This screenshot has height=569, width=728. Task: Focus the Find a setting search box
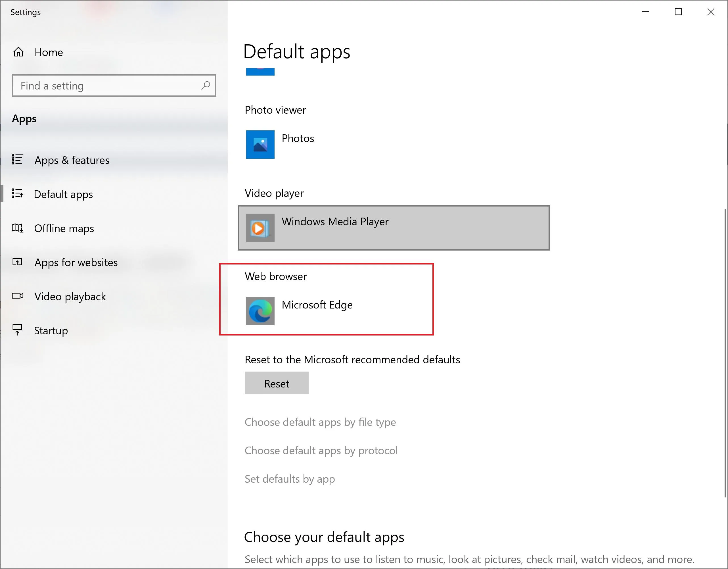107,86
